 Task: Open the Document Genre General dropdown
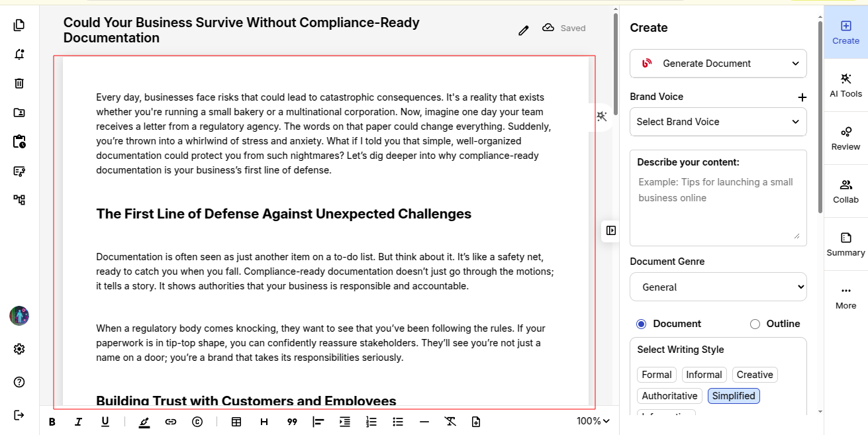[718, 287]
